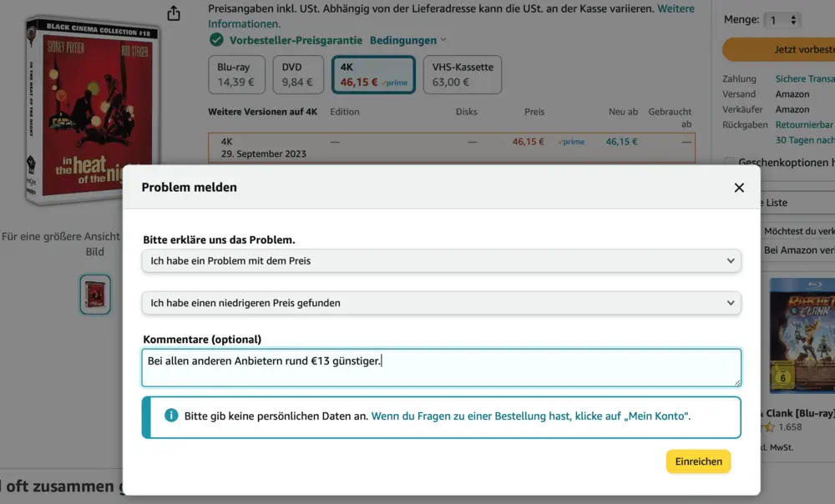Click the 'Weitere Versionen auf 4K' heading
The image size is (835, 504).
(x=262, y=112)
